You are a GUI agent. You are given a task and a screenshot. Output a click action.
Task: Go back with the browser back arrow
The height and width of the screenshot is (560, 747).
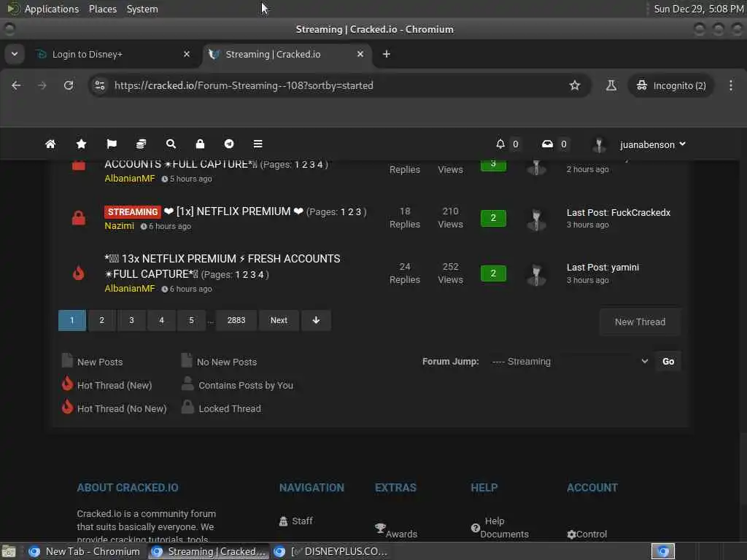[16, 85]
